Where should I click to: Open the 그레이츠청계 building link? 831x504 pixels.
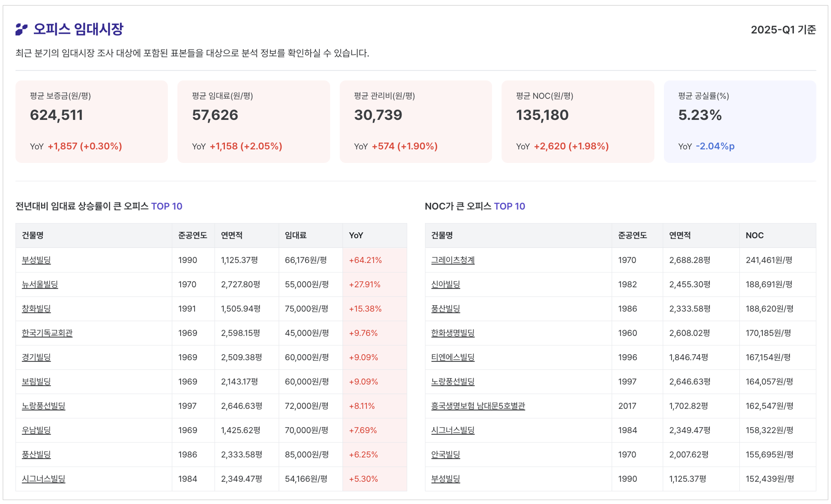[x=453, y=260]
